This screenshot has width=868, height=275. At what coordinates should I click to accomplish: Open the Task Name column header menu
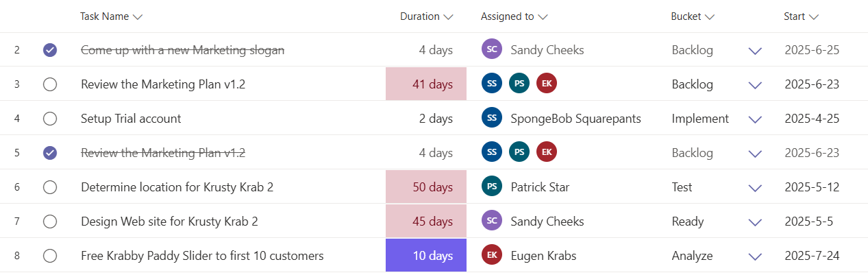click(x=111, y=16)
